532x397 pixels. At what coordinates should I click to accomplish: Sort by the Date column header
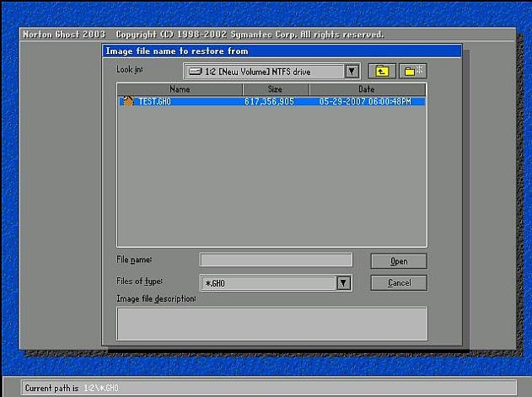(x=368, y=89)
